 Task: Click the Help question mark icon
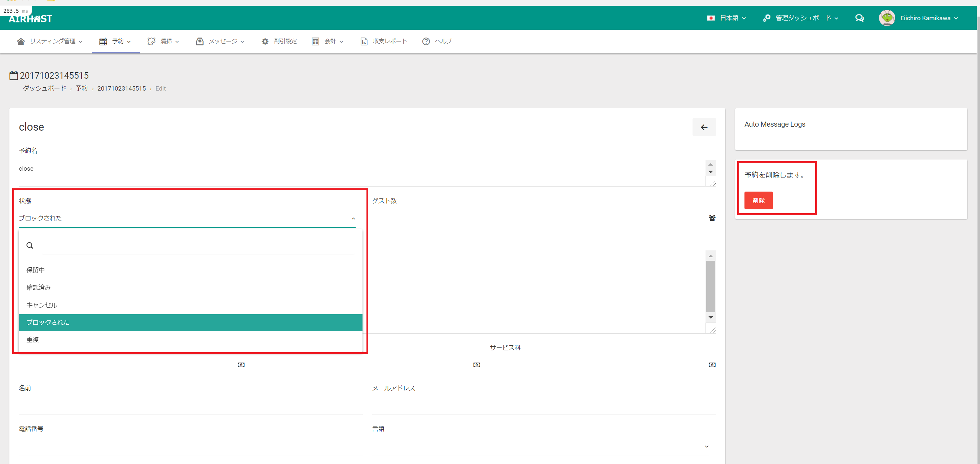426,41
